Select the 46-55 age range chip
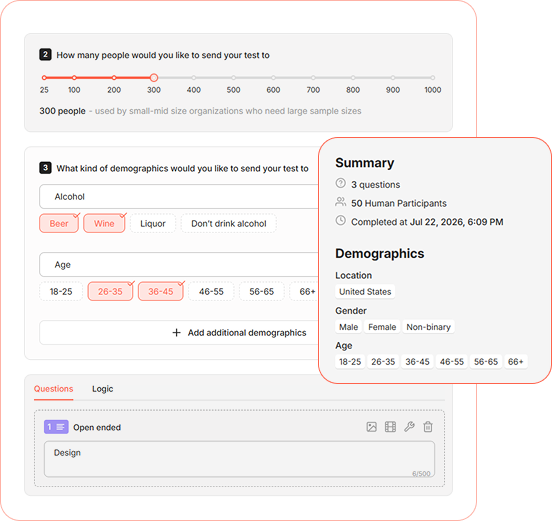552x521 pixels. [211, 291]
